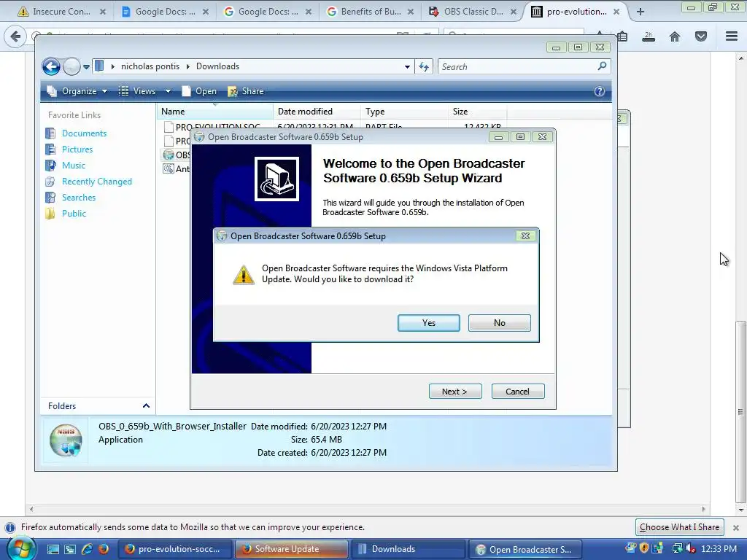The width and height of the screenshot is (747, 560).
Task: Select the PRO EVOLUTION SOC part file
Action: (217, 127)
